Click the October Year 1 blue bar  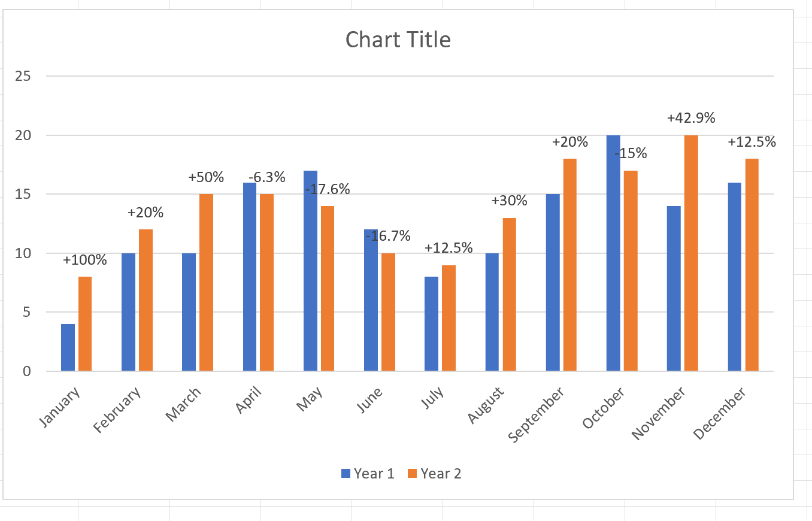coord(613,253)
